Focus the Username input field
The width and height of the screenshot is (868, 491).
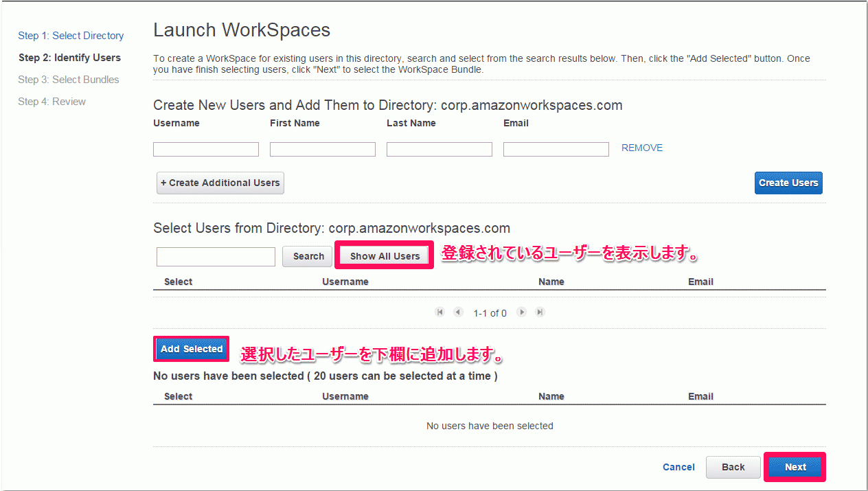(206, 149)
